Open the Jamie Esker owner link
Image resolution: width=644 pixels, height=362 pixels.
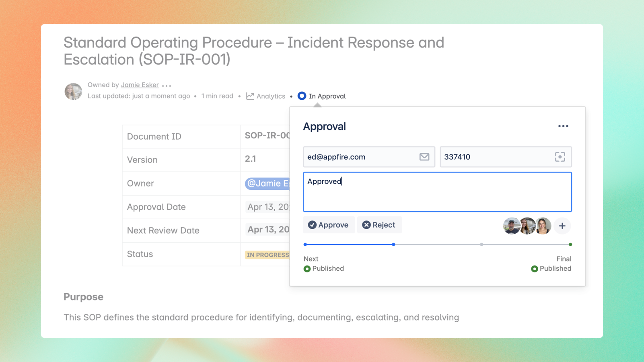(140, 85)
